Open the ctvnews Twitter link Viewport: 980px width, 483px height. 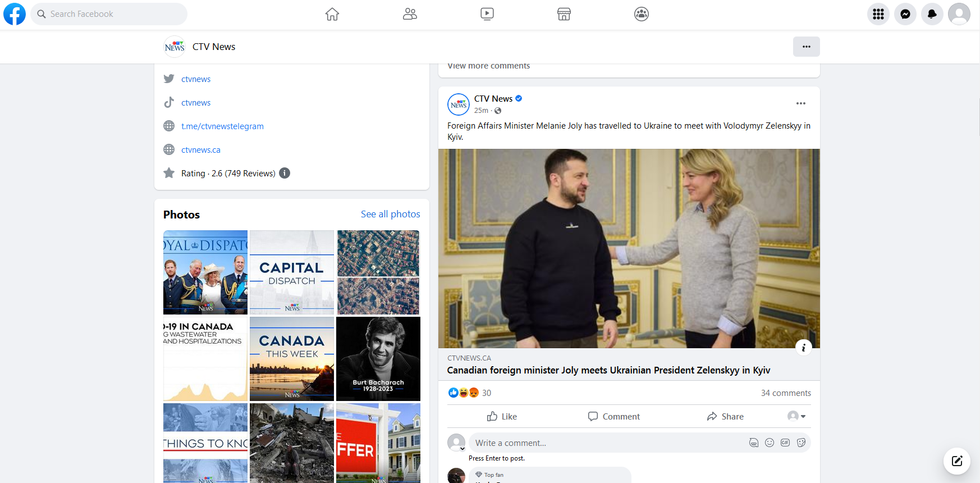click(x=196, y=79)
